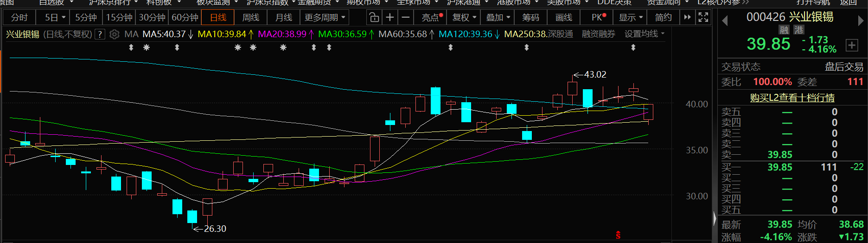Click the MA5:40.37 value
868x243 pixels.
pyautogui.click(x=164, y=34)
